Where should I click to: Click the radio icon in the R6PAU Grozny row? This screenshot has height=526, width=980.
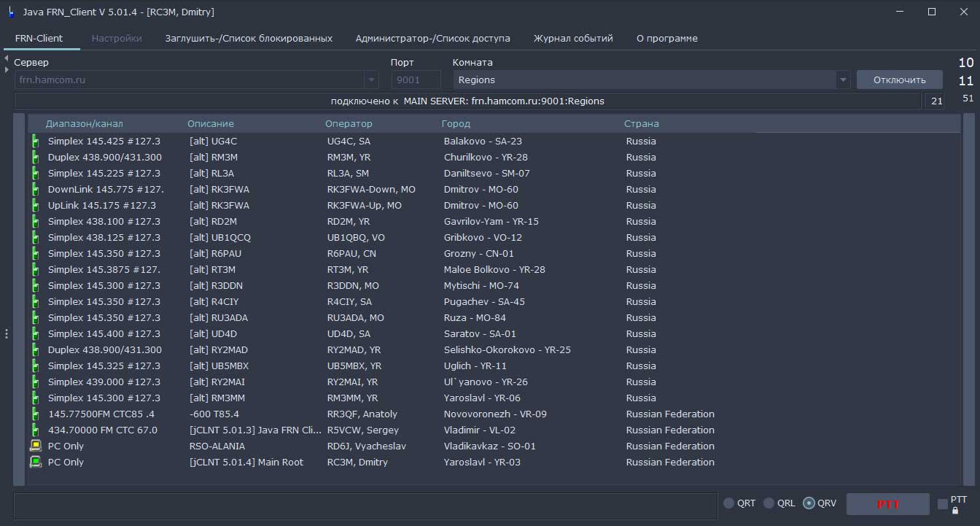click(x=35, y=254)
